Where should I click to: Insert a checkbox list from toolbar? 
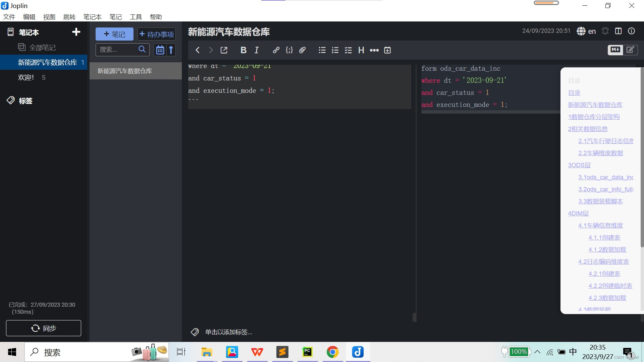pyautogui.click(x=348, y=50)
